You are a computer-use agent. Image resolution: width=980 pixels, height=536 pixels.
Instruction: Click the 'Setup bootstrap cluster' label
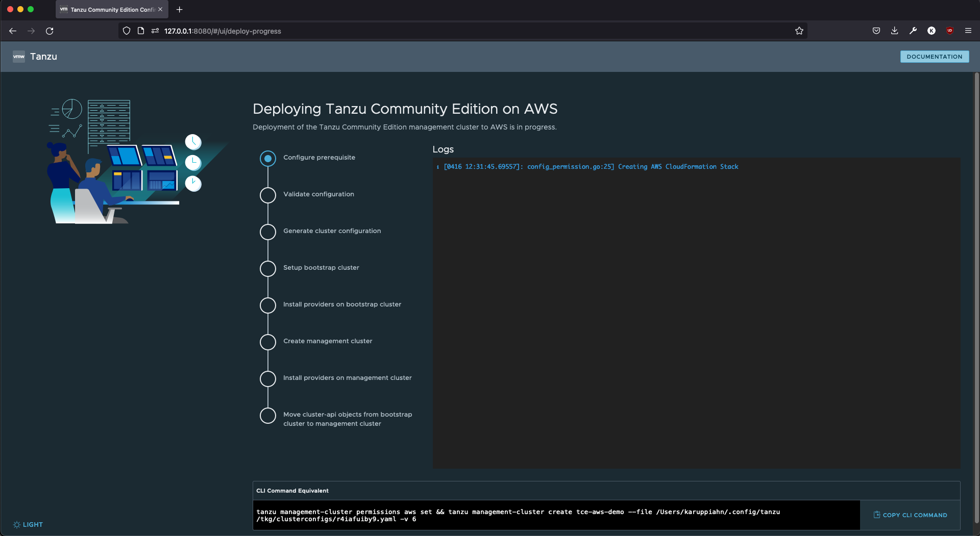(x=321, y=268)
